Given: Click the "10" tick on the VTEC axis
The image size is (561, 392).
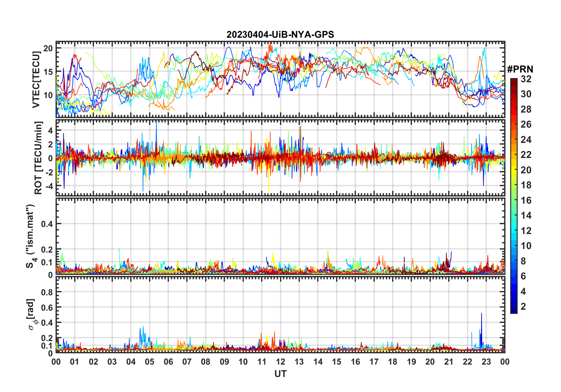Looking at the screenshot, I should (48, 95).
